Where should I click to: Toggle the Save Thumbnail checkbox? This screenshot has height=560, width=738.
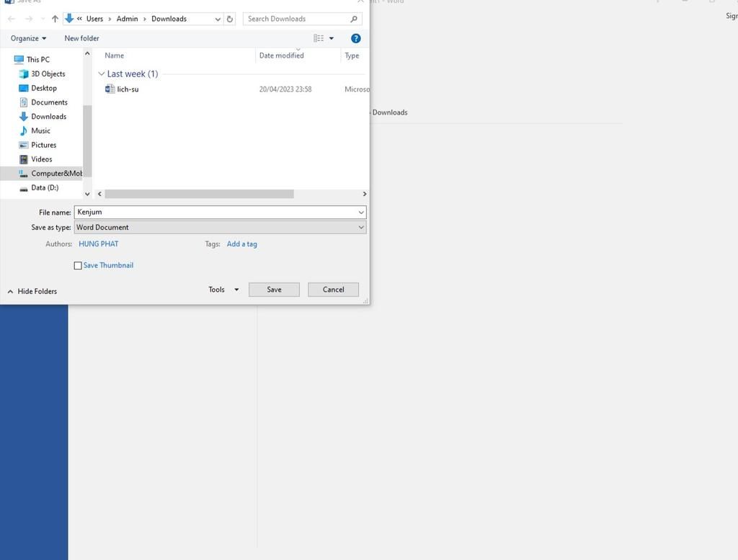click(x=78, y=266)
